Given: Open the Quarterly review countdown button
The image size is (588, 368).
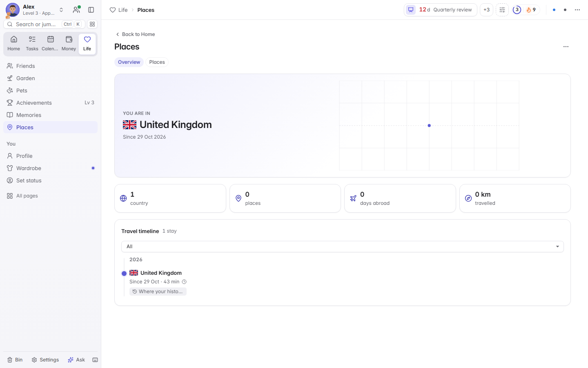Looking at the screenshot, I should click(x=441, y=10).
